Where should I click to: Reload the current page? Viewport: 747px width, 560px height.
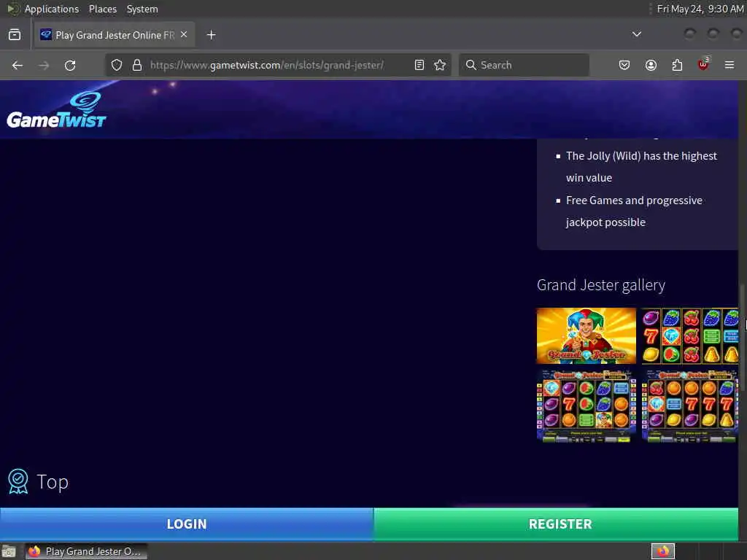[x=70, y=65]
